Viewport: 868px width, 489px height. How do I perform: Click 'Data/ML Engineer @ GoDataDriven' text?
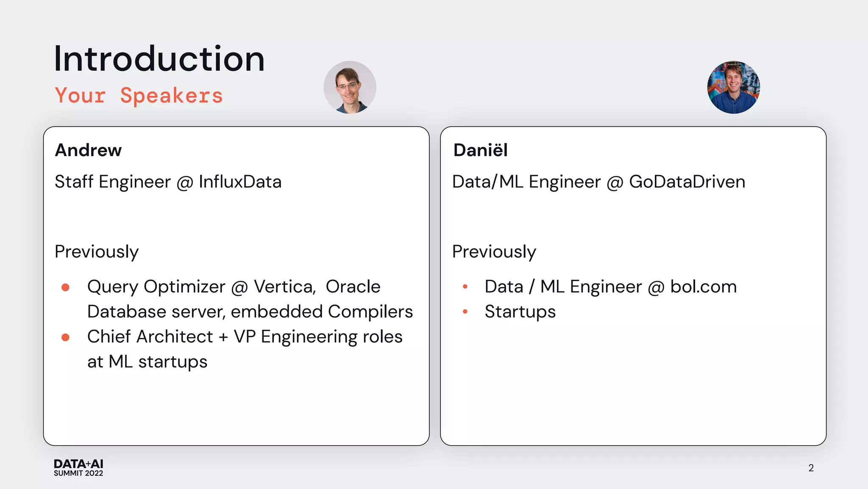tap(598, 182)
